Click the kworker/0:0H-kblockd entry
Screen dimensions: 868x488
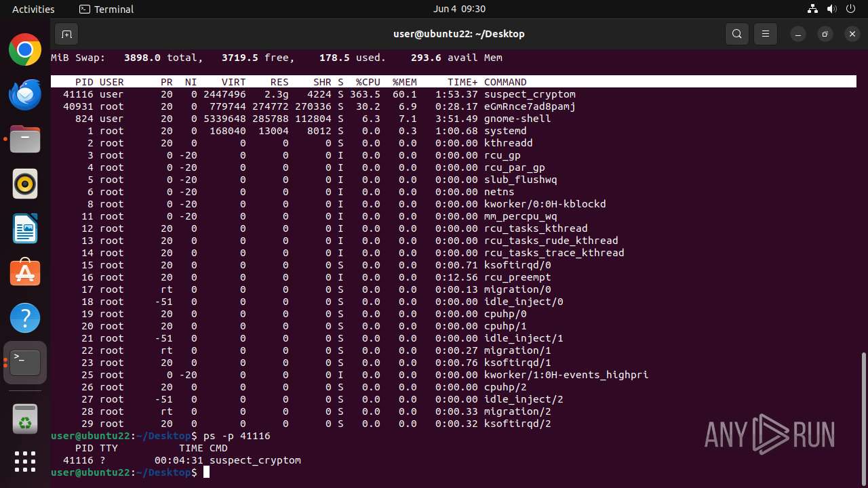(545, 204)
